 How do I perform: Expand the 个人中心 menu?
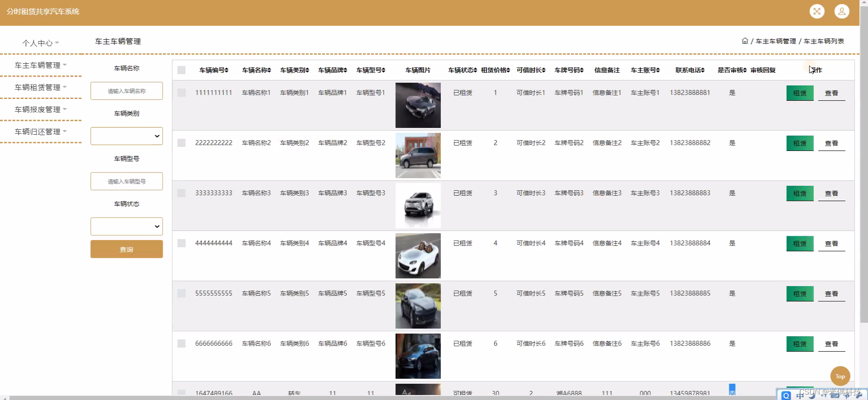coord(41,43)
